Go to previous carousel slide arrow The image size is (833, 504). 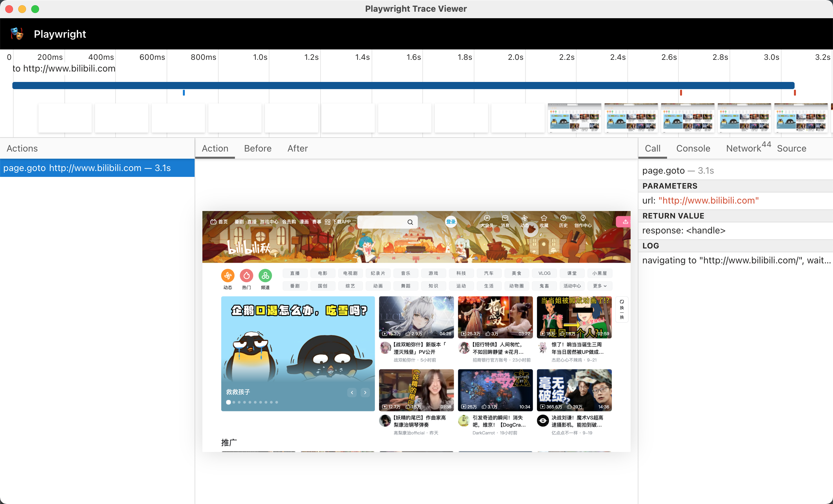tap(352, 392)
